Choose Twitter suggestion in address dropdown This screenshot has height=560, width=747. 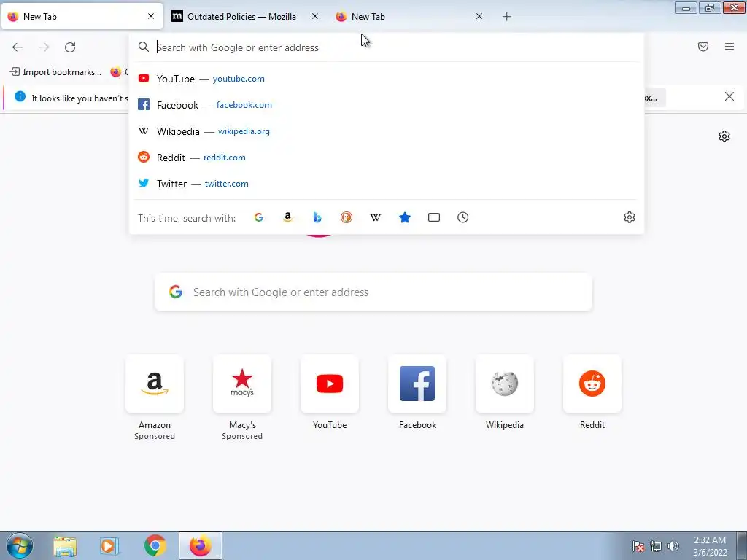tap(387, 183)
